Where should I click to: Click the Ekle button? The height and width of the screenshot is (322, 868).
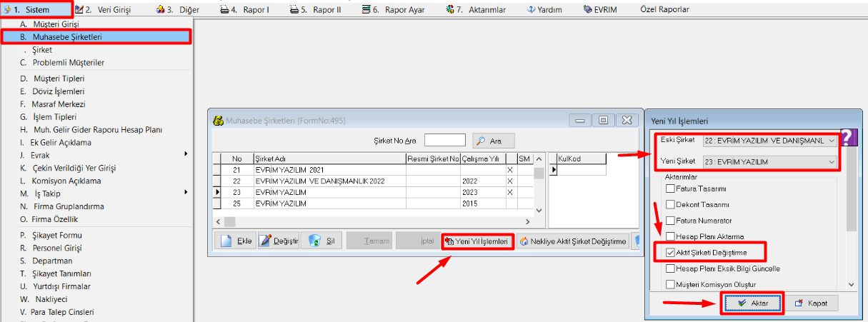[x=235, y=241]
